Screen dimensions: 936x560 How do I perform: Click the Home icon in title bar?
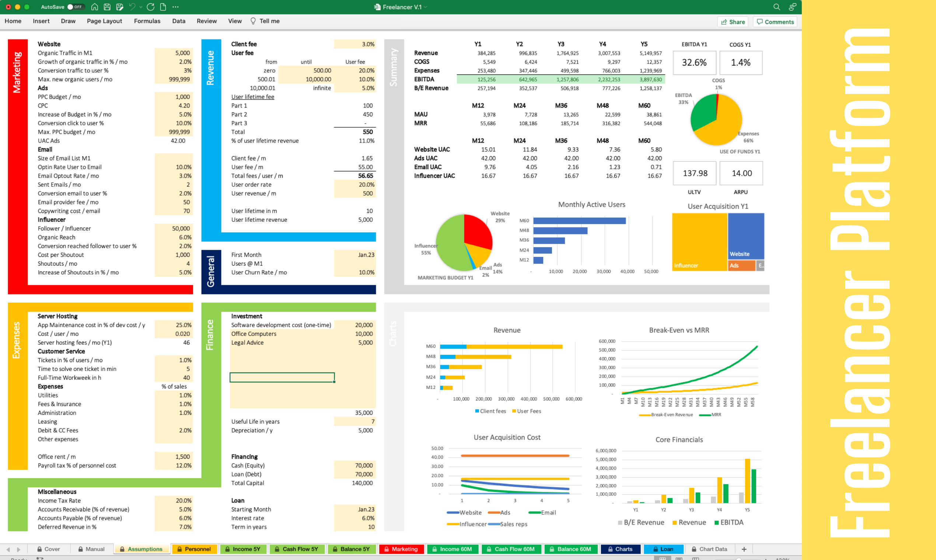click(95, 7)
